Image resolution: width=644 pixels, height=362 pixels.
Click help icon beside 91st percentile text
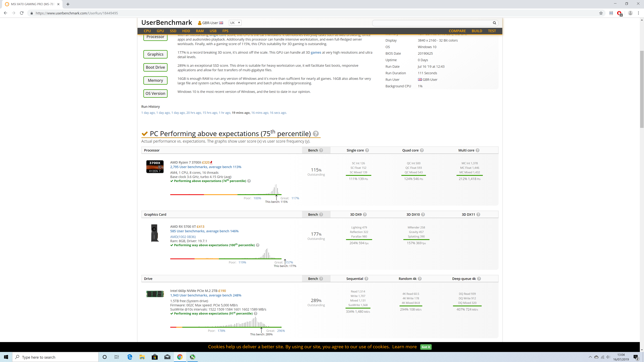click(x=255, y=314)
